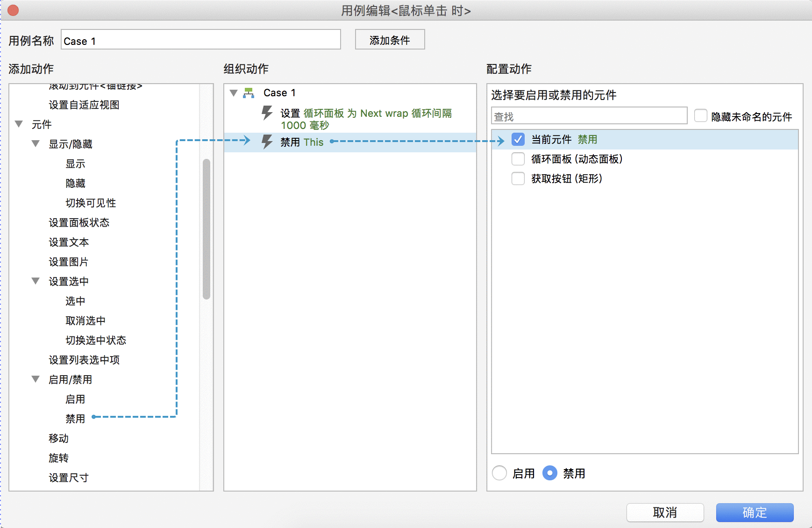This screenshot has height=528, width=812.
Task: Click the Case 1 flowchart icon
Action: pyautogui.click(x=249, y=93)
